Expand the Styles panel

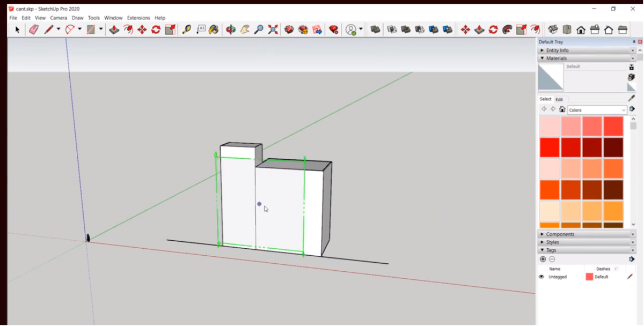[x=542, y=242]
